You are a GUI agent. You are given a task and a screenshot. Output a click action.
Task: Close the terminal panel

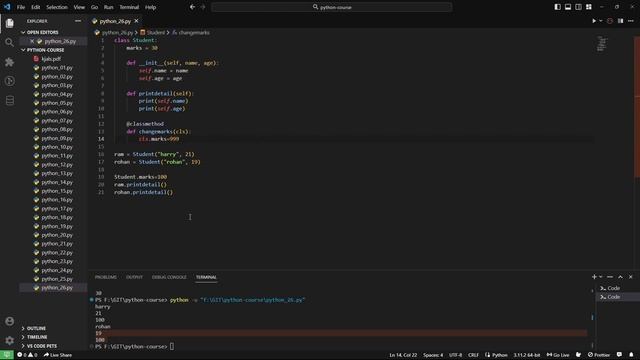point(631,277)
